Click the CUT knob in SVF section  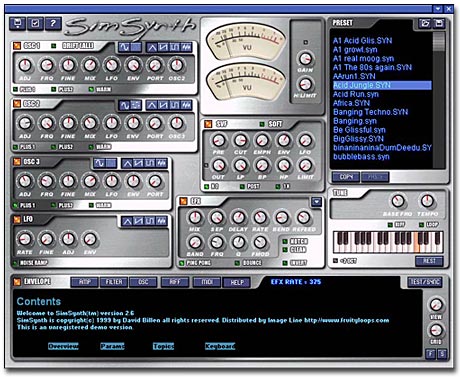tap(240, 140)
